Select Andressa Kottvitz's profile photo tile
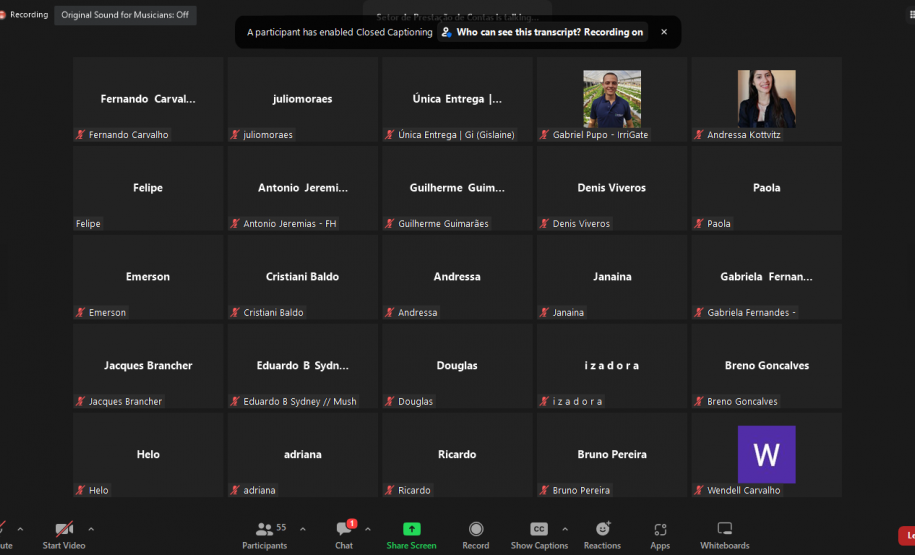915x555 pixels. [766, 99]
